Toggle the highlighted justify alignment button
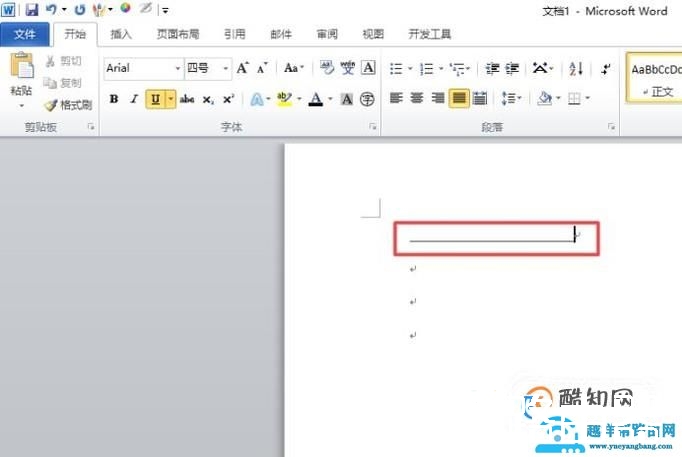This screenshot has width=682, height=457. [459, 98]
